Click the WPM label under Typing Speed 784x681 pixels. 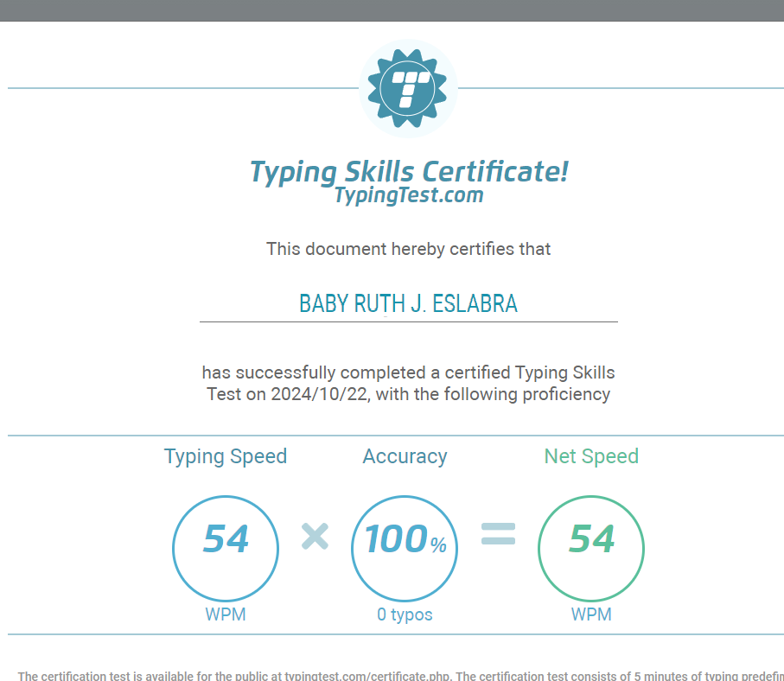tap(226, 614)
